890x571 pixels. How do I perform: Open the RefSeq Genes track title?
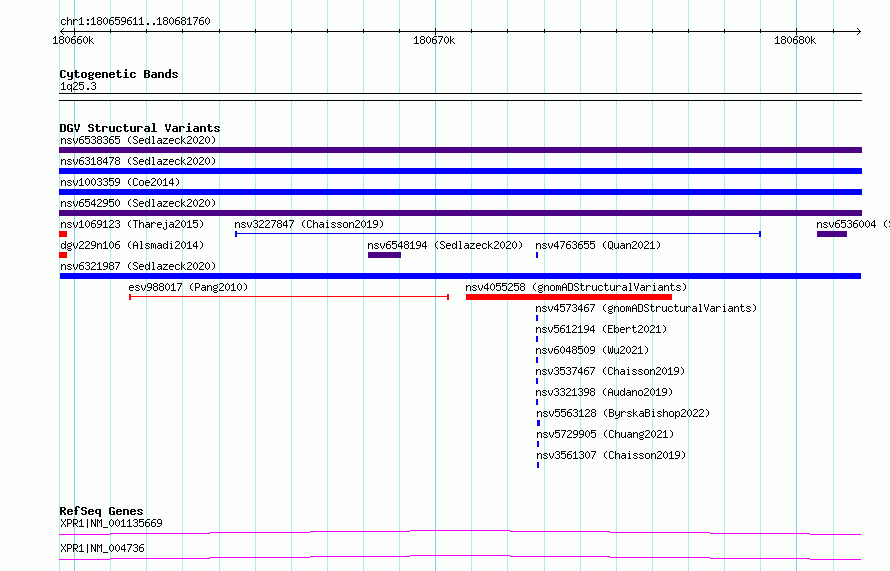101,511
